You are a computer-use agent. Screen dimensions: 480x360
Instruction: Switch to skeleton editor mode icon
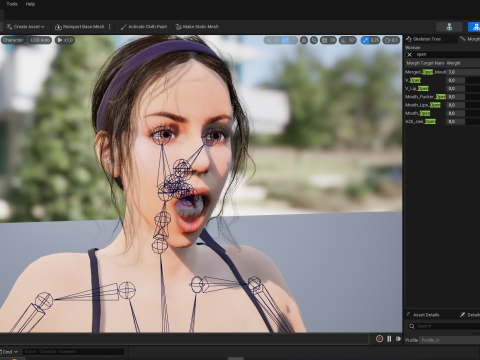point(449,27)
